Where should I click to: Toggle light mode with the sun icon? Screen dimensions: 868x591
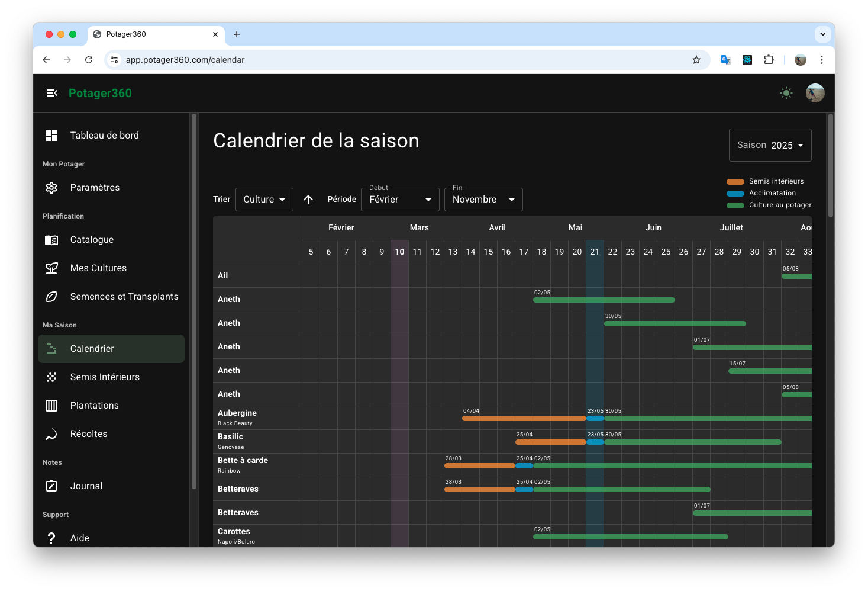point(786,93)
